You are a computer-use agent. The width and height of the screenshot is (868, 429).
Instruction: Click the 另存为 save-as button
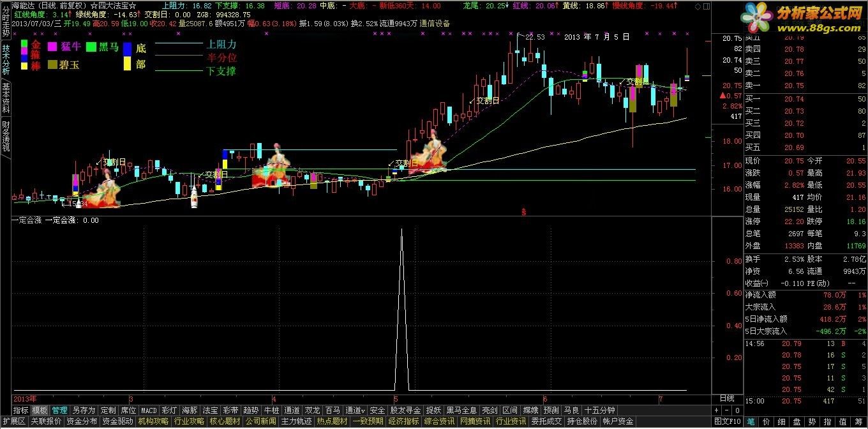pyautogui.click(x=84, y=410)
